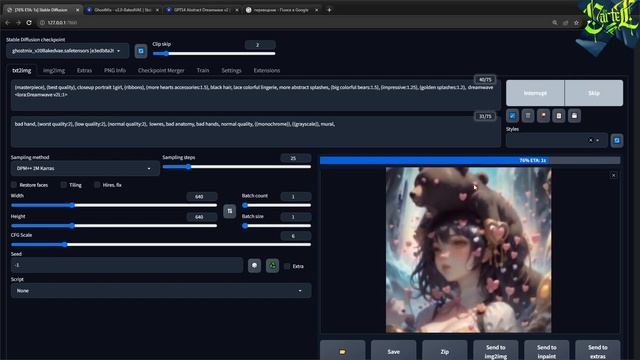Open the Sampling method dropdown
640x360 pixels.
(x=85, y=168)
